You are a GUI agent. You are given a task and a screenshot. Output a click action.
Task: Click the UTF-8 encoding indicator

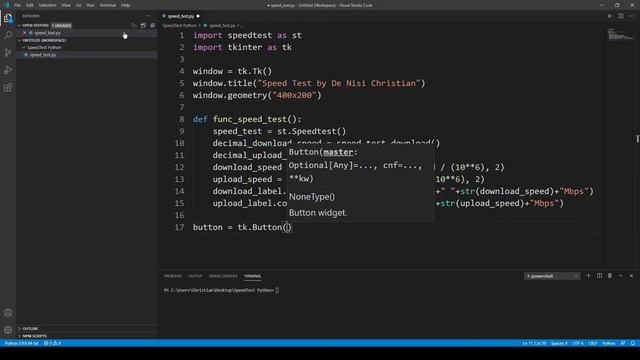pyautogui.click(x=578, y=343)
